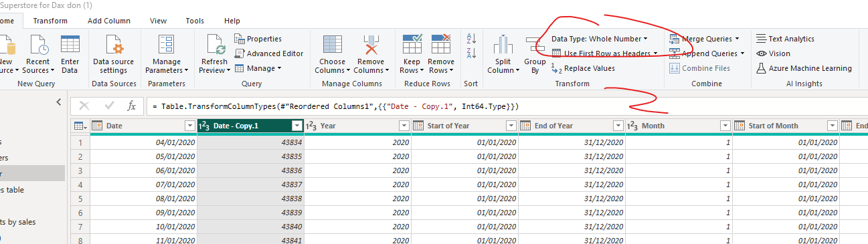Switch to Transform ribbon tab
This screenshot has height=244, width=868.
click(50, 21)
